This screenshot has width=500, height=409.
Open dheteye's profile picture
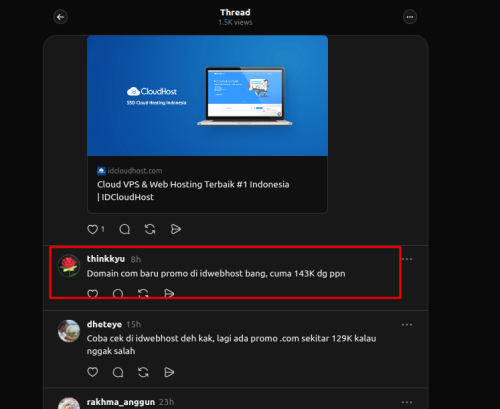click(69, 331)
